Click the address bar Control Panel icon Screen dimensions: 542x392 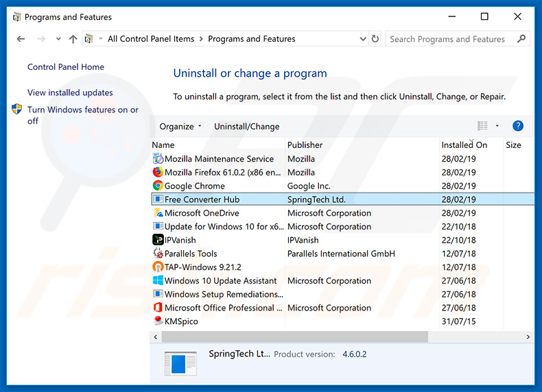click(x=89, y=38)
